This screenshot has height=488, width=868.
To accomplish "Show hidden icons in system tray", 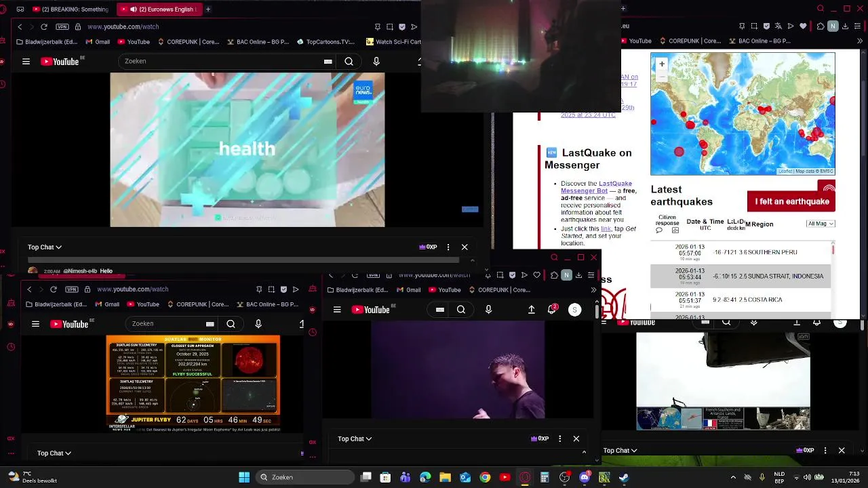I will (x=733, y=477).
